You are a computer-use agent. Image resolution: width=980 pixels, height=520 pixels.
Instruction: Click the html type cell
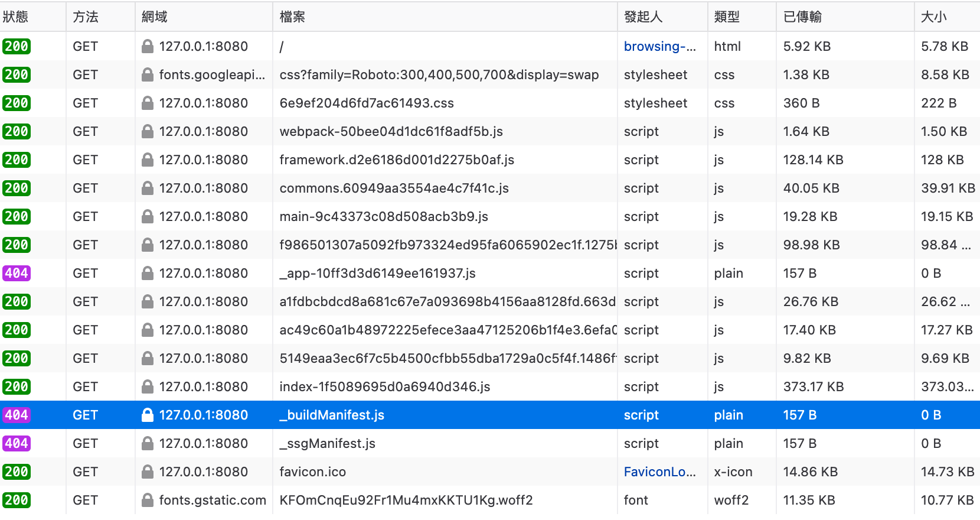[x=727, y=46]
